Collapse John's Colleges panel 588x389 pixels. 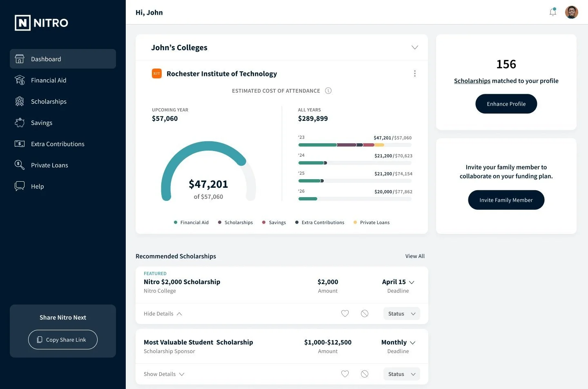coord(415,47)
